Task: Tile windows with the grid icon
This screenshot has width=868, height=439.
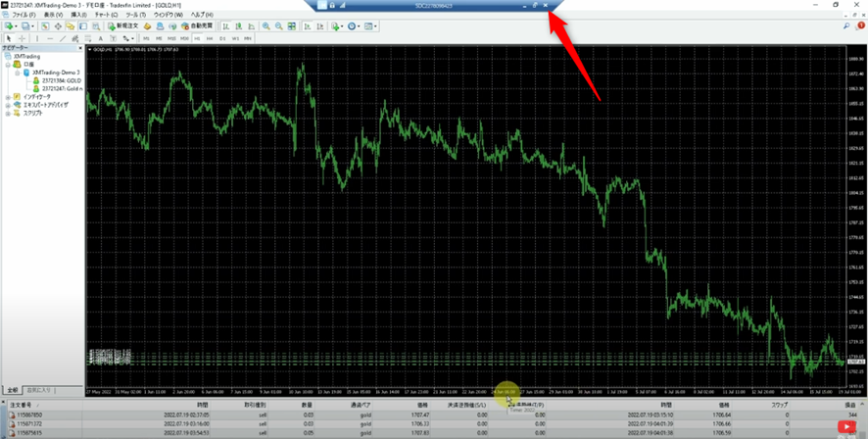Action: 292,26
